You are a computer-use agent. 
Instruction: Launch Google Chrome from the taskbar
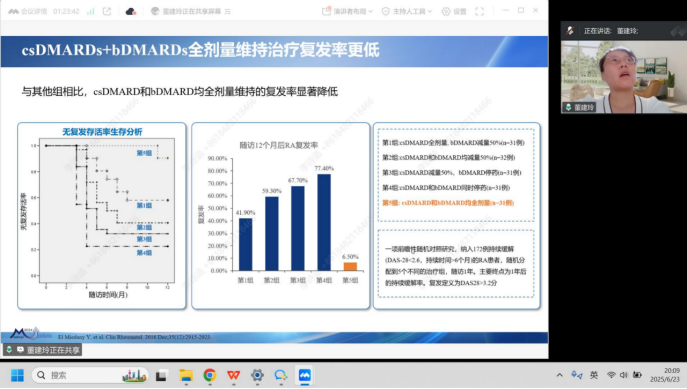pos(210,375)
